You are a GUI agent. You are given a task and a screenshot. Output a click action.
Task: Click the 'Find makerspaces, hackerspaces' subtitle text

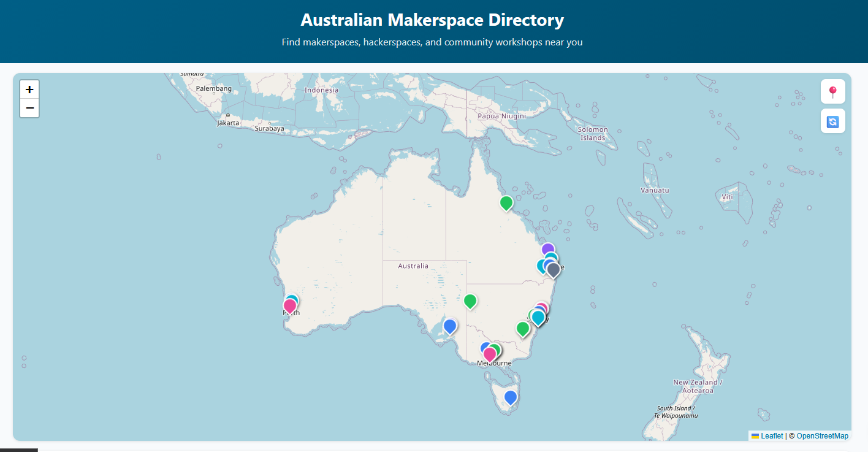(x=432, y=42)
